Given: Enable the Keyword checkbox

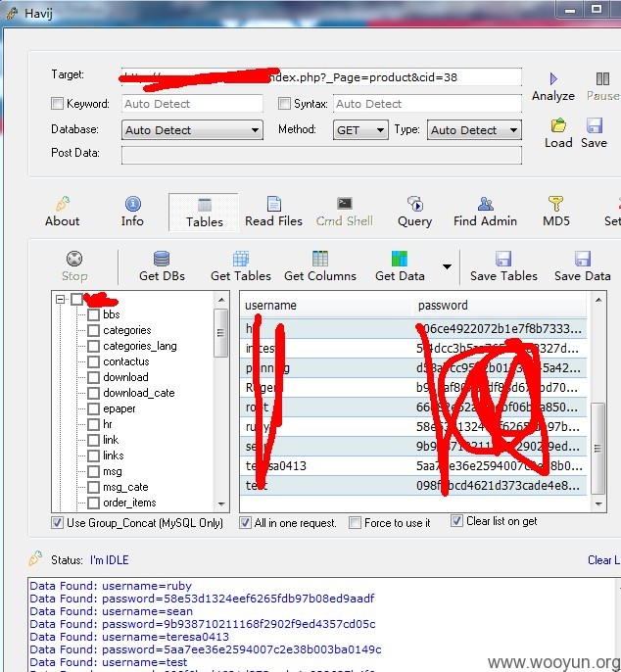Looking at the screenshot, I should (x=57, y=104).
